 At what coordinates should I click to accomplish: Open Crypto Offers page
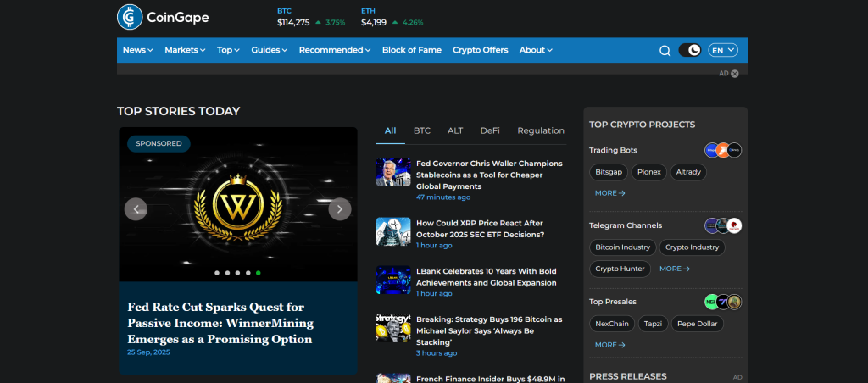(481, 50)
